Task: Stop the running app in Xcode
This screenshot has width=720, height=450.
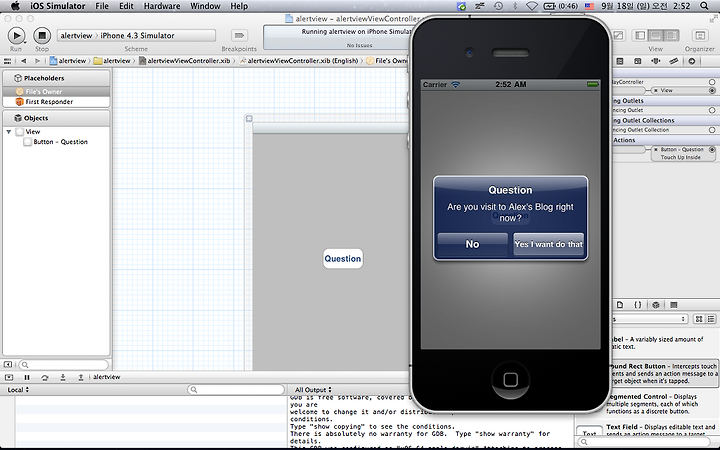Action: click(42, 35)
